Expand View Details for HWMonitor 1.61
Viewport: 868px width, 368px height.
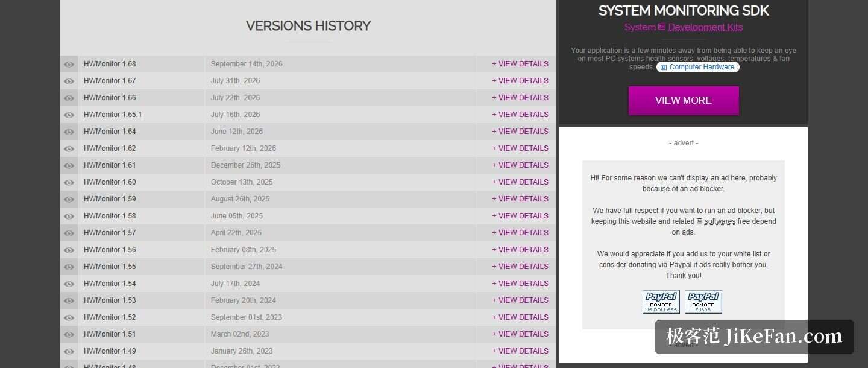(520, 165)
